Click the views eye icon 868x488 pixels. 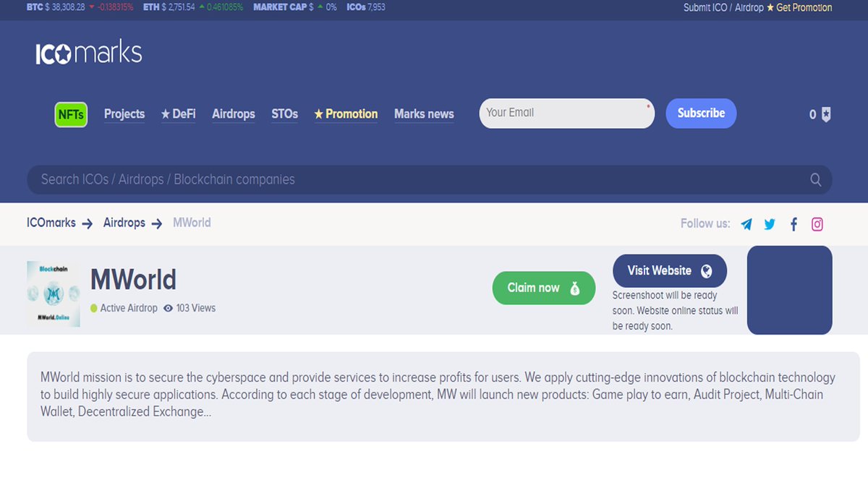point(168,308)
